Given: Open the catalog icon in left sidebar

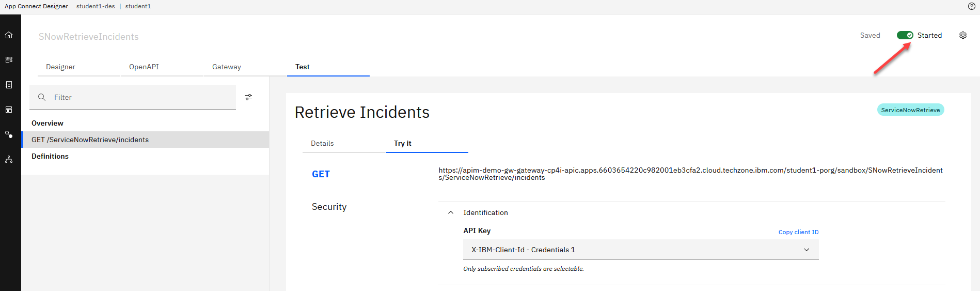Looking at the screenshot, I should coord(9,85).
